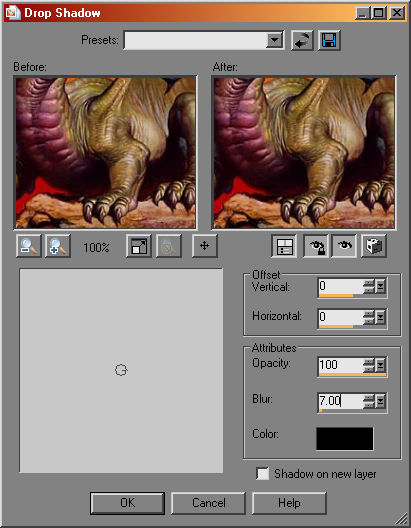Click the Horizontal offset spinner arrows
This screenshot has width=411, height=528.
click(x=369, y=317)
